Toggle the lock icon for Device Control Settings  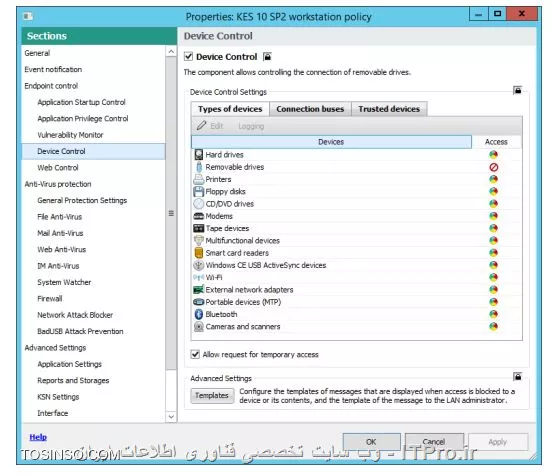click(x=517, y=90)
